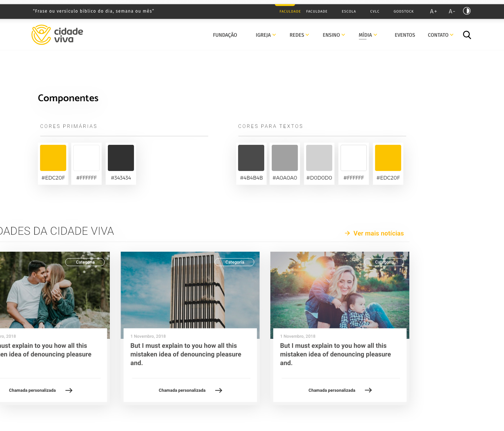
Task: Click arrow icon on building card's Chamada personalizada
Action: tap(219, 390)
